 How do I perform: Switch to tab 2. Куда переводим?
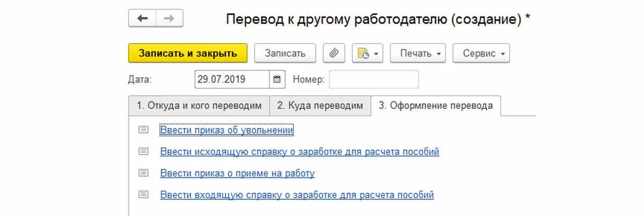tap(320, 106)
